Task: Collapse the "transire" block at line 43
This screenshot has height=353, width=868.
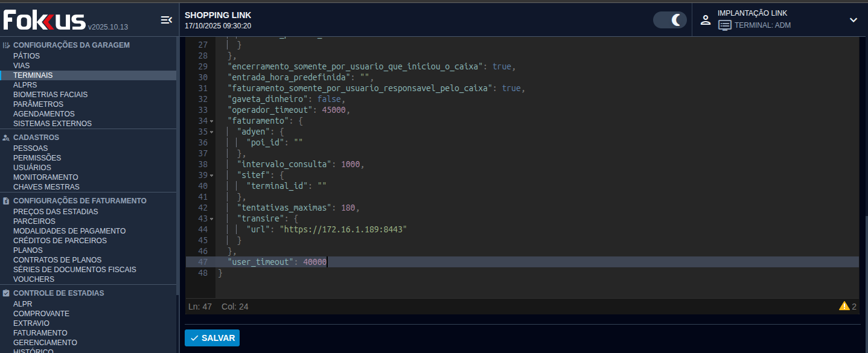Action: coord(211,219)
